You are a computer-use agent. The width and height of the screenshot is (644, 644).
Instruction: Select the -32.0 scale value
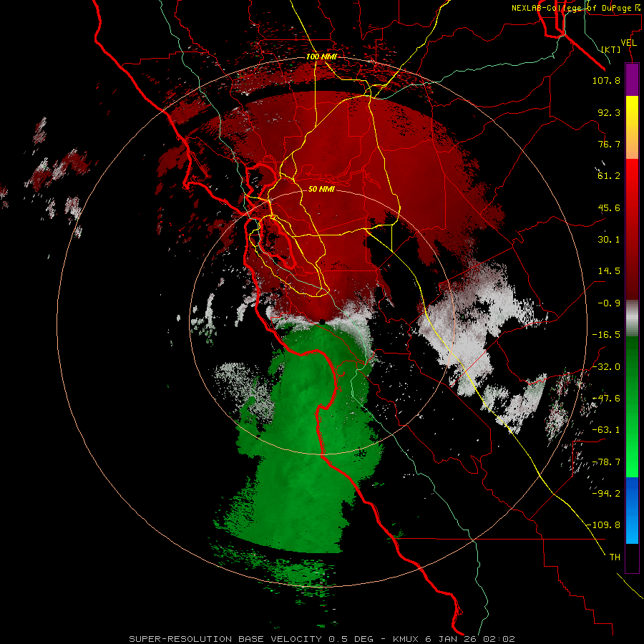[x=606, y=367]
